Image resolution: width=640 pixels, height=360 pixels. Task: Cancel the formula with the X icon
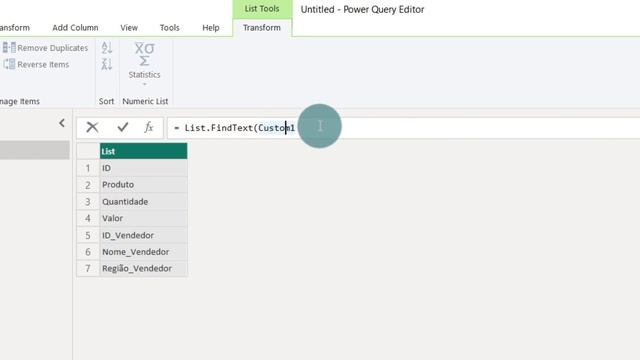(x=92, y=127)
